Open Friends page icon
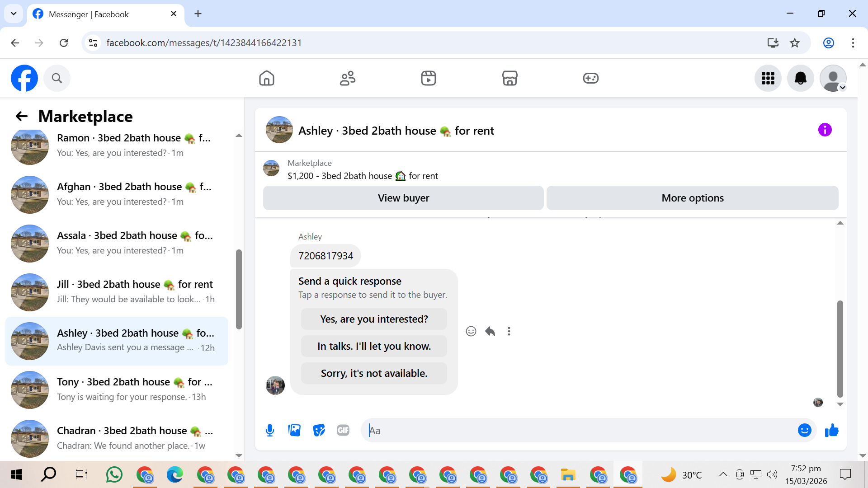868x488 pixels. coord(348,78)
